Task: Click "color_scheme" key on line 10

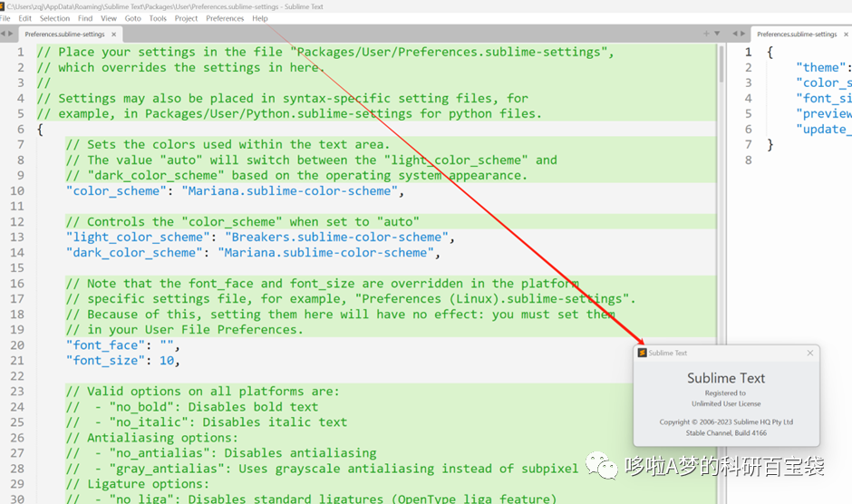Action: [116, 191]
